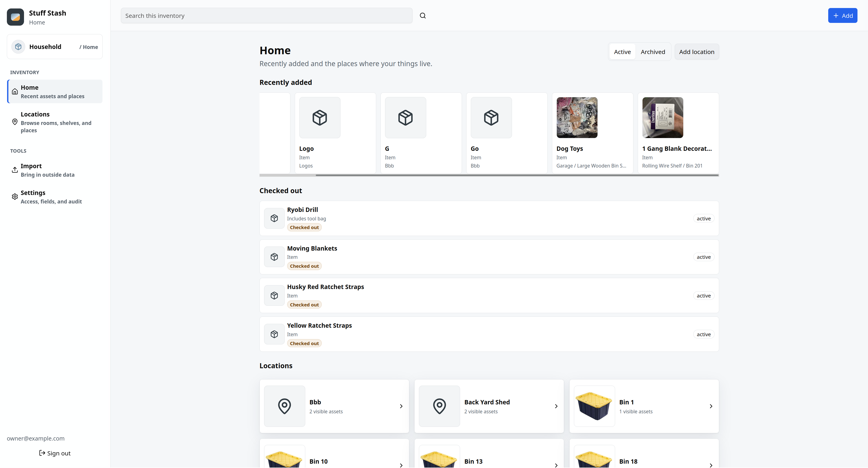Click the Recently added horizontal scrollbar

517,175
